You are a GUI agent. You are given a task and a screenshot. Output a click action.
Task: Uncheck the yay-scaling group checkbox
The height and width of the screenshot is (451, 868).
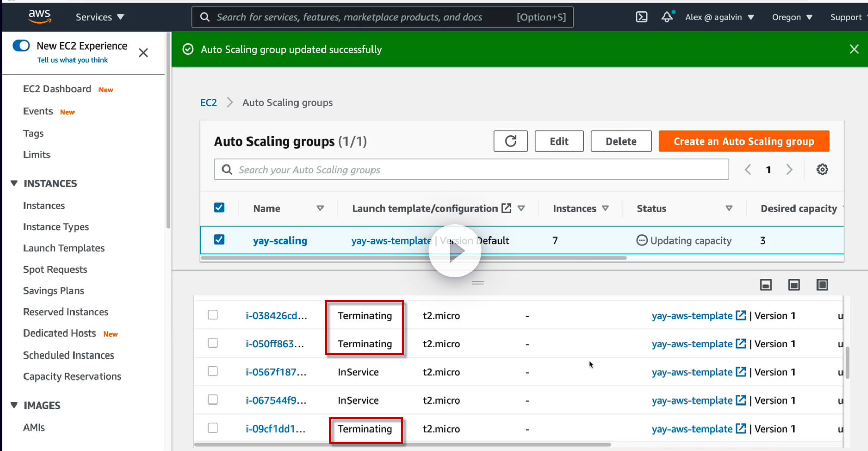tap(219, 240)
